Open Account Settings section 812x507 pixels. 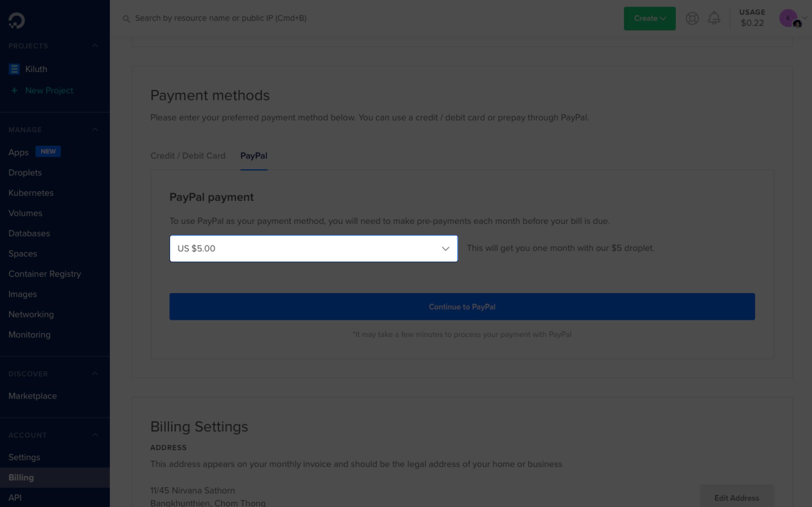24,457
